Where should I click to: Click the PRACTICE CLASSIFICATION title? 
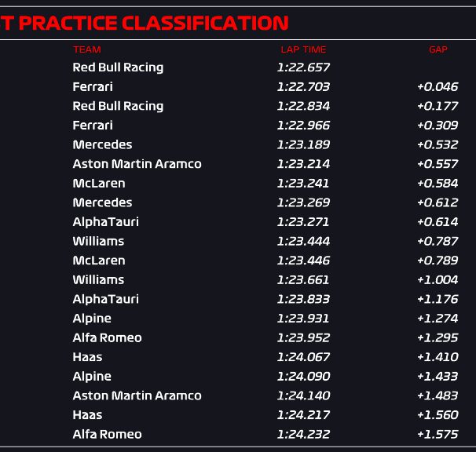point(145,23)
